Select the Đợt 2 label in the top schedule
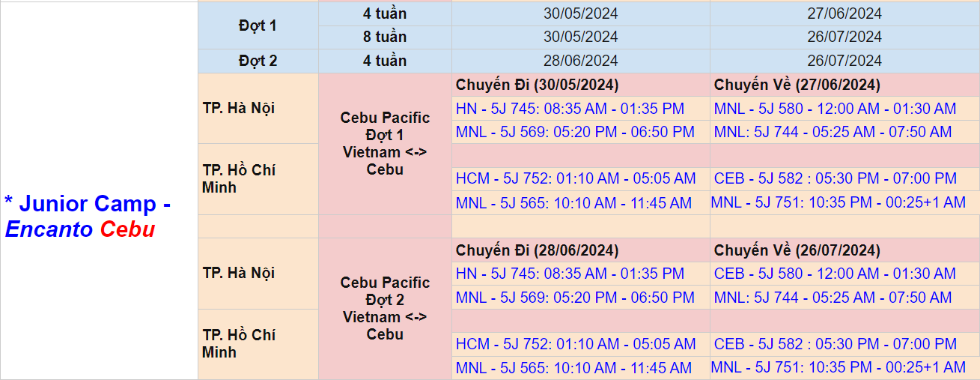Image resolution: width=980 pixels, height=380 pixels. pyautogui.click(x=258, y=61)
